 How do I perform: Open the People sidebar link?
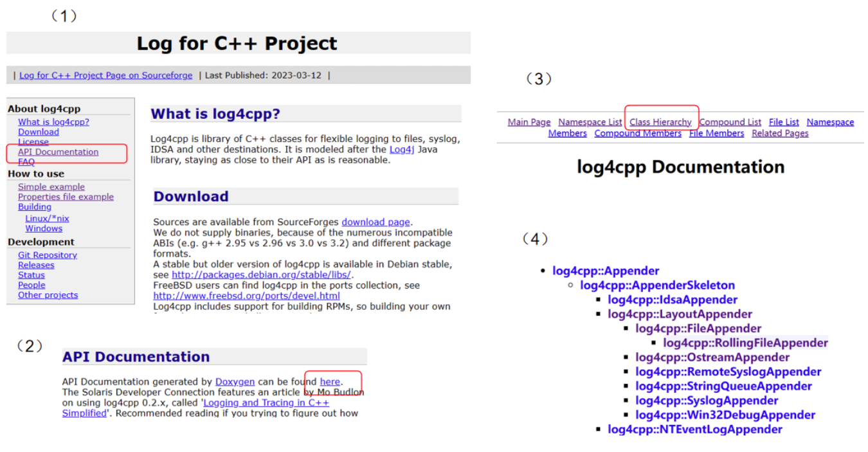(x=32, y=285)
